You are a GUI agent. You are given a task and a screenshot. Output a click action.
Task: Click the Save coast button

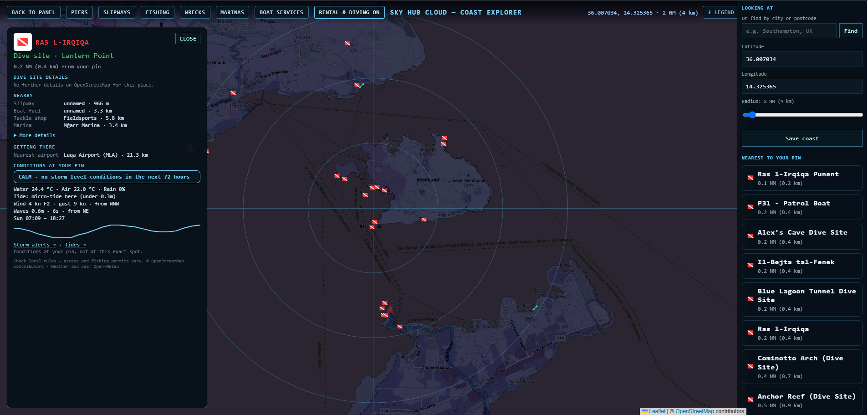point(802,138)
